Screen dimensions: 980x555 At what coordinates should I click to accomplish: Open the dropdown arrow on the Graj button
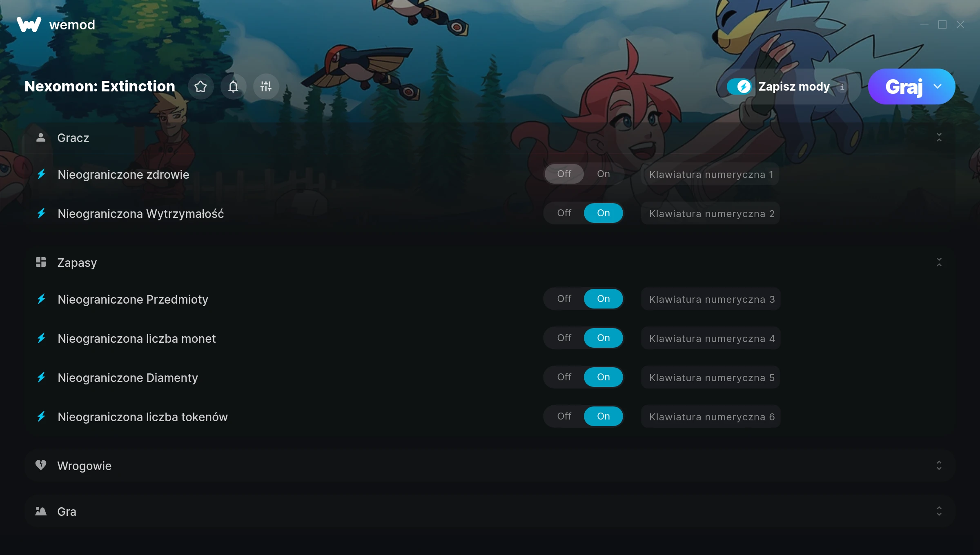click(938, 87)
